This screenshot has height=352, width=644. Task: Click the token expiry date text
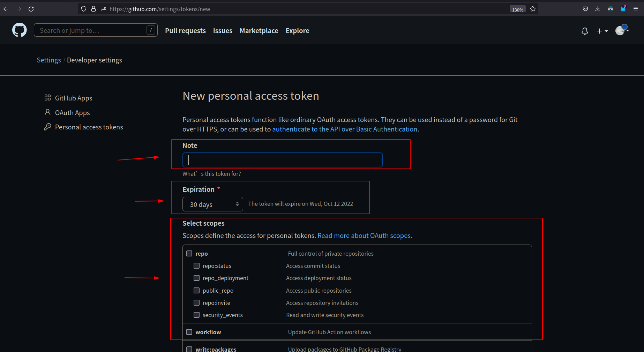tap(301, 204)
